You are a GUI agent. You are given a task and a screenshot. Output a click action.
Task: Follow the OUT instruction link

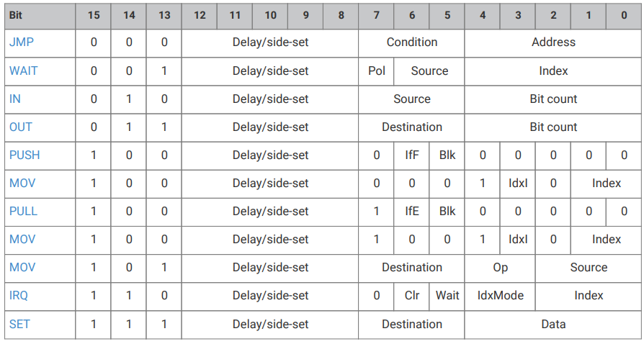point(21,127)
